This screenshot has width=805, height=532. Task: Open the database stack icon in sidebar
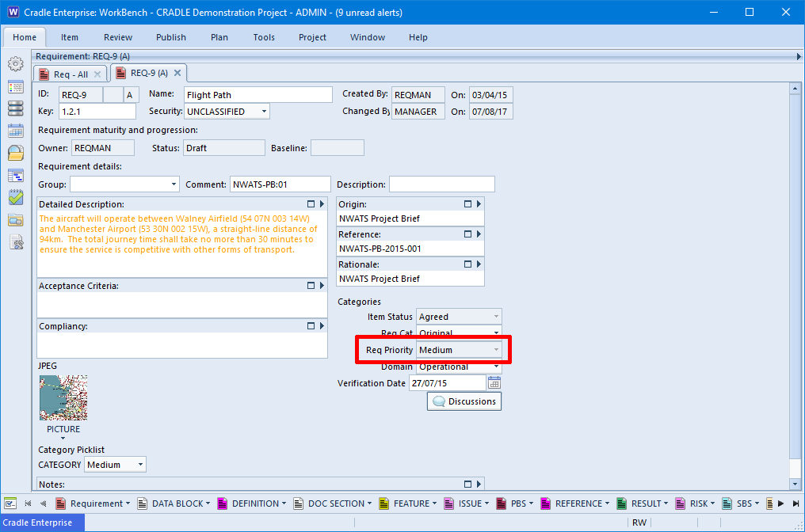pos(15,108)
